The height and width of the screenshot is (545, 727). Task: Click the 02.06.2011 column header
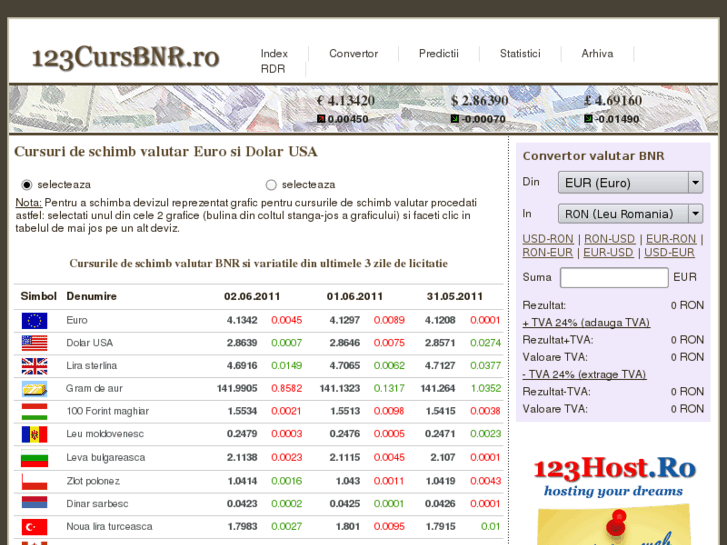(252, 297)
